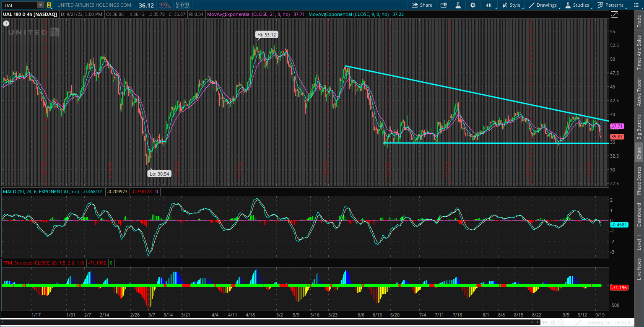Click the 5/23 date label on time axis
Viewport: 644px width, 327px height.
(x=333, y=314)
